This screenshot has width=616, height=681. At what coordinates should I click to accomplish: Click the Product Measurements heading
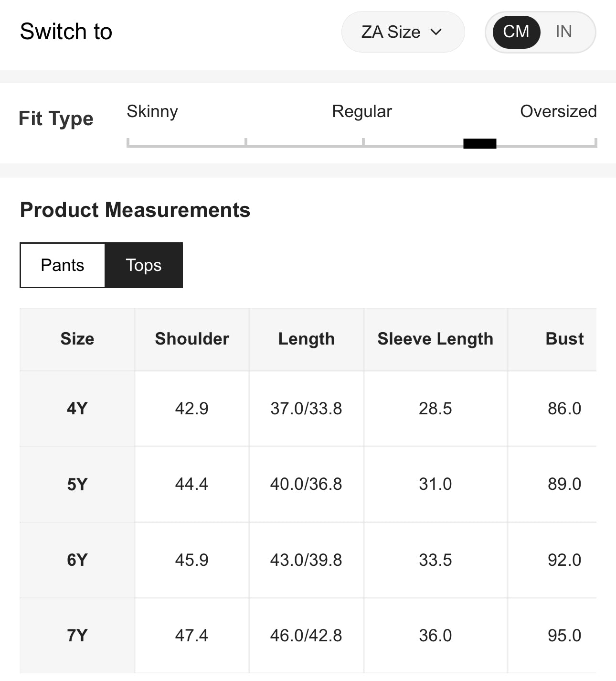pyautogui.click(x=135, y=210)
